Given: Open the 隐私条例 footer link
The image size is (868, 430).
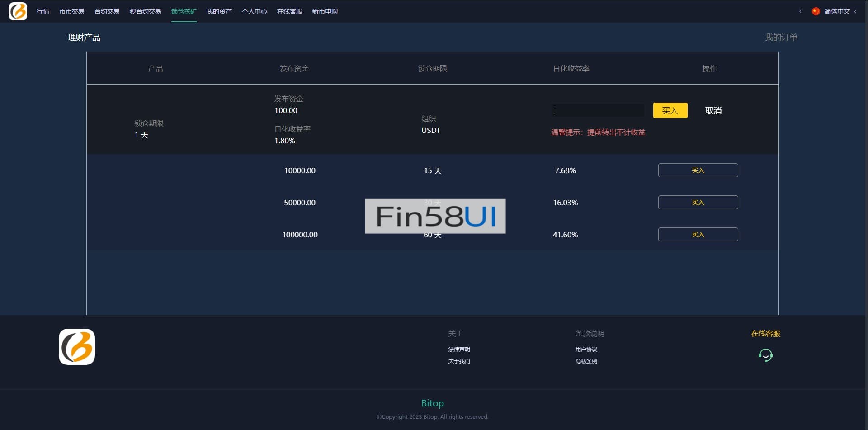Looking at the screenshot, I should pyautogui.click(x=586, y=361).
